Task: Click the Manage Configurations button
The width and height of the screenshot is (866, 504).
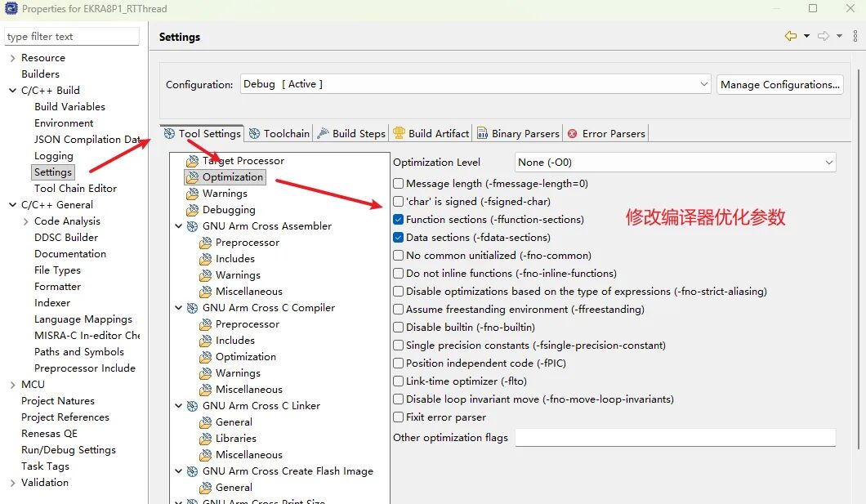Action: click(779, 84)
